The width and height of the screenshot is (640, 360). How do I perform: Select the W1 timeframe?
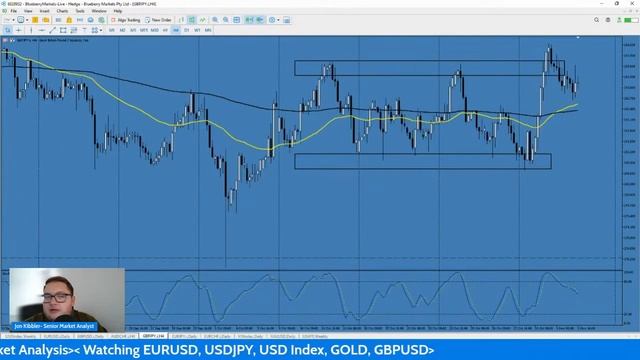(197, 30)
